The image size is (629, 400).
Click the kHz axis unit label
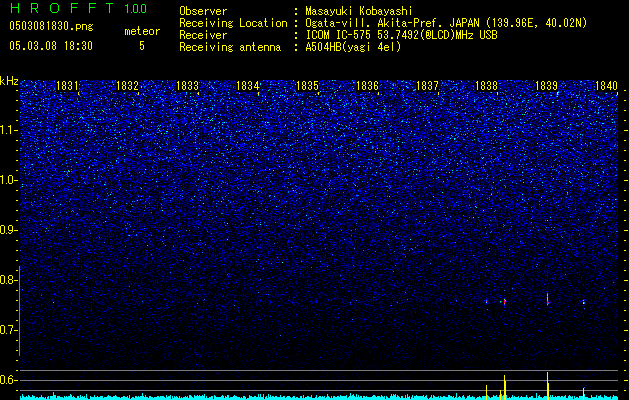coord(9,81)
